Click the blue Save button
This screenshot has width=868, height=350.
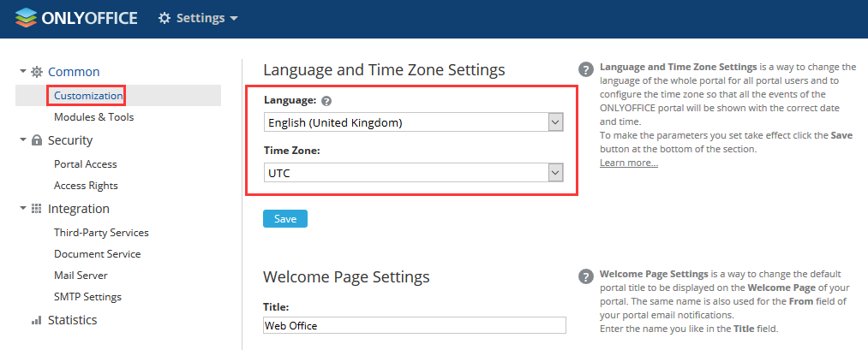[285, 218]
